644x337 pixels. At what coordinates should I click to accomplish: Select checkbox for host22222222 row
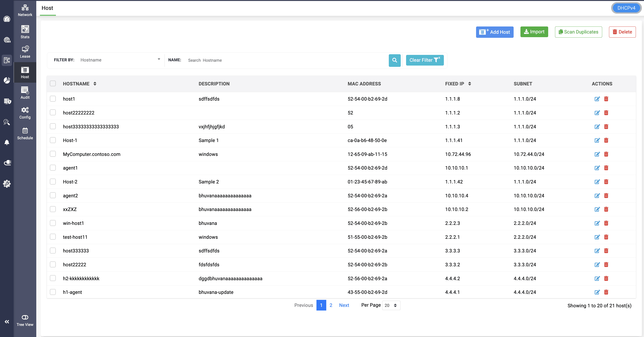pyautogui.click(x=53, y=113)
